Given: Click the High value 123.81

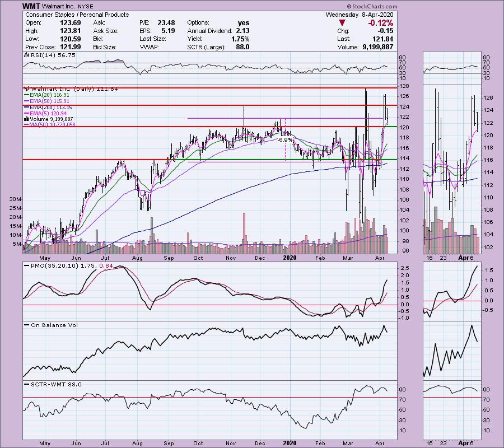Looking at the screenshot, I should 71,31.
